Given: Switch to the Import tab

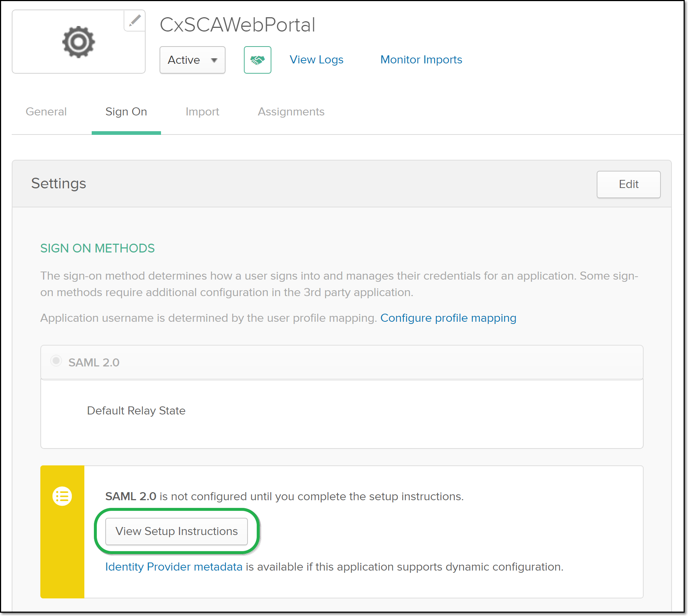Looking at the screenshot, I should click(202, 111).
